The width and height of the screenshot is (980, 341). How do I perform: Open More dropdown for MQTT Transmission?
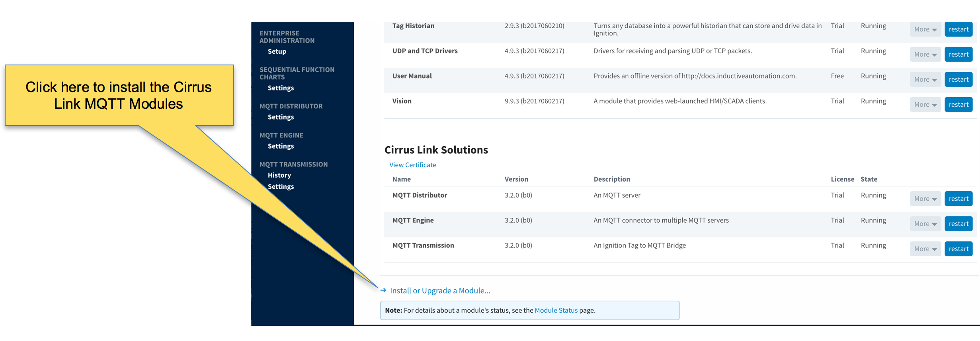925,249
